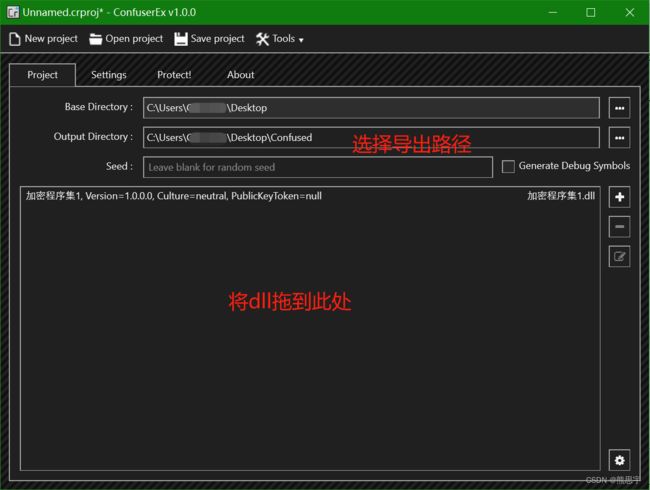Click Open project in the toolbar
The image size is (650, 490).
[126, 39]
